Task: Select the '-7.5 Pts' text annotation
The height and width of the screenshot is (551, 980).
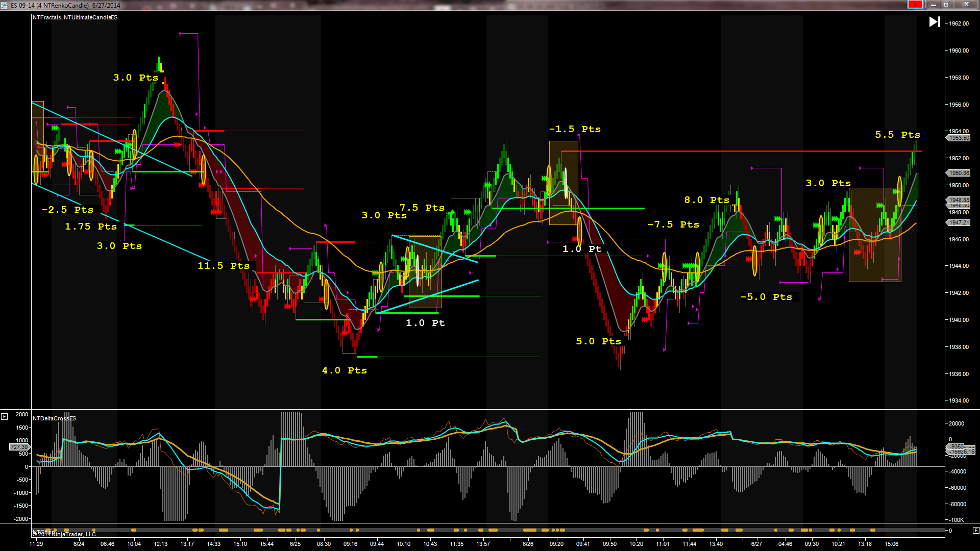Action: tap(673, 224)
